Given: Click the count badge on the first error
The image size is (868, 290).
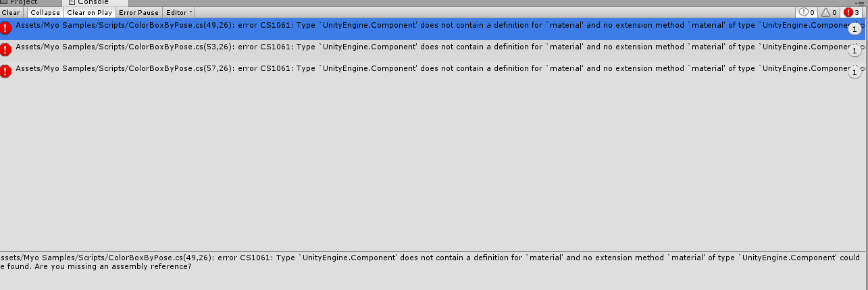Looking at the screenshot, I should click(x=854, y=29).
